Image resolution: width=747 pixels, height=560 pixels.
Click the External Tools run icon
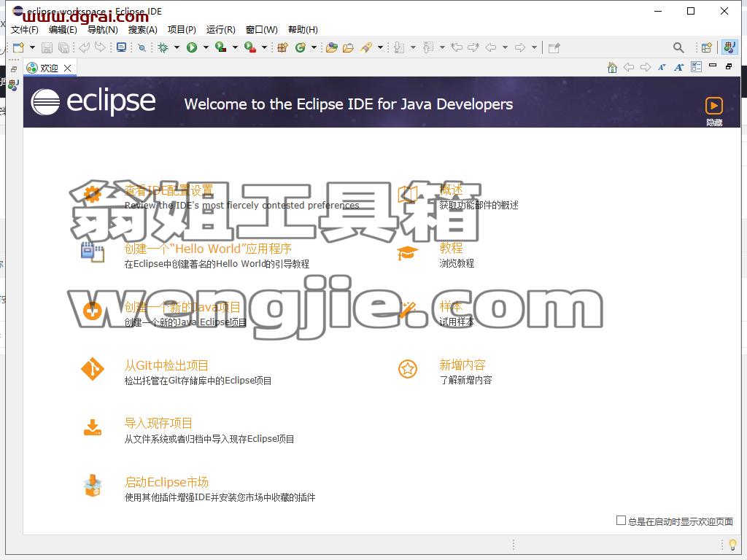click(x=250, y=47)
